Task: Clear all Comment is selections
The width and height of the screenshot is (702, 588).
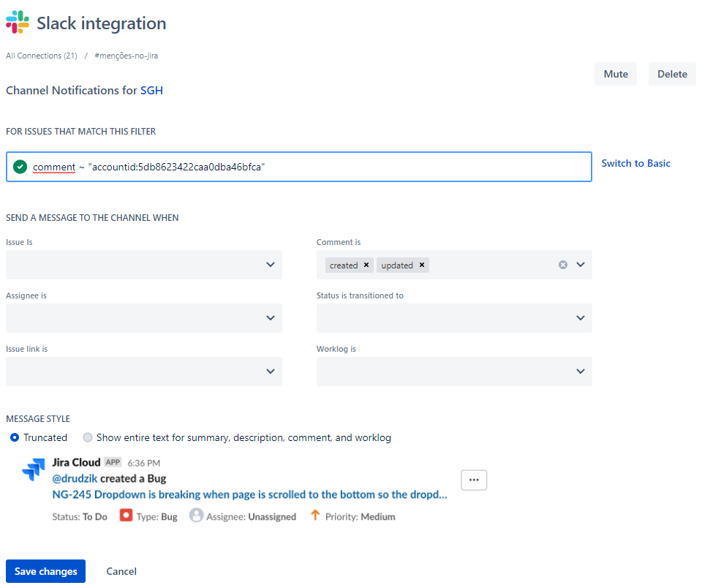Action: [563, 265]
